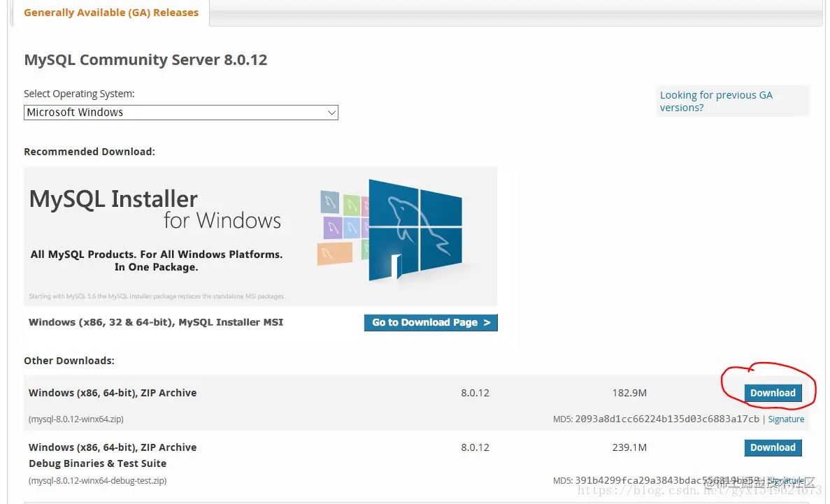Click the file name (mysql-8.0.12-winx64-debug-test.zip)

(x=97, y=481)
